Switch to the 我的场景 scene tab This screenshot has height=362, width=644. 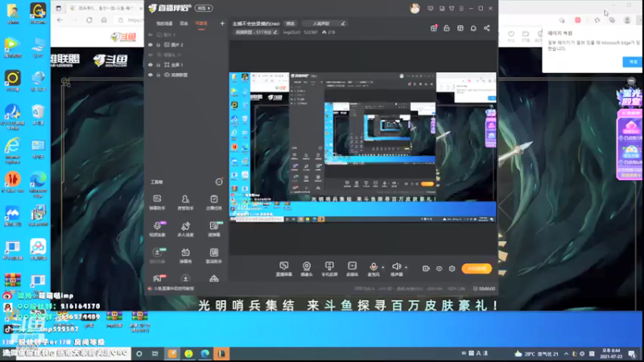click(x=164, y=24)
